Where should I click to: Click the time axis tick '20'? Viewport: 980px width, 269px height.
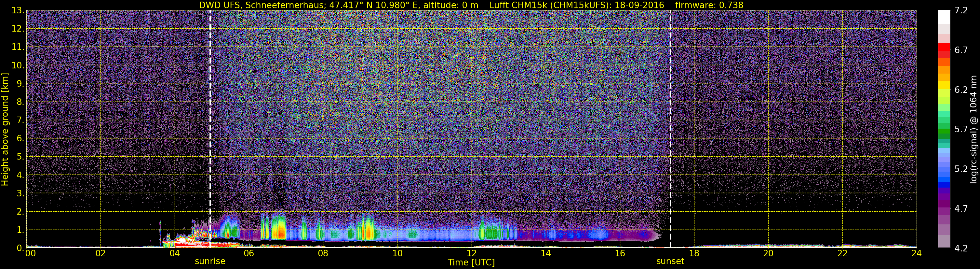pyautogui.click(x=768, y=253)
